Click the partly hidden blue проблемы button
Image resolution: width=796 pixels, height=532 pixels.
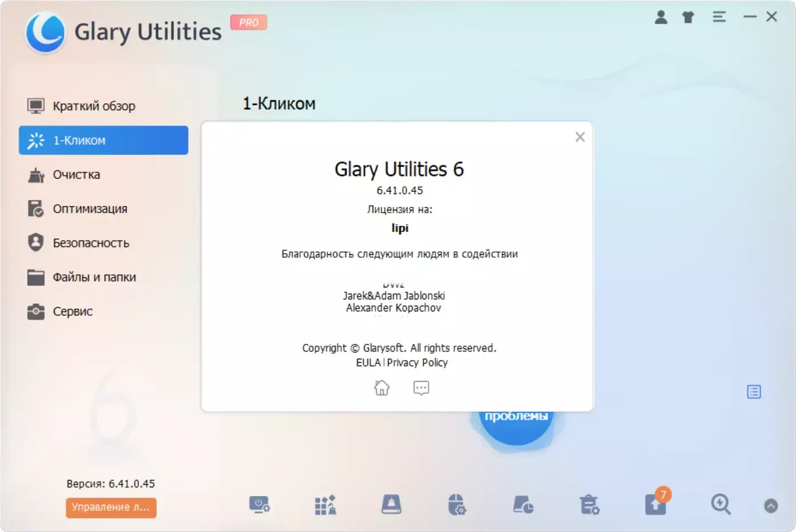click(516, 427)
